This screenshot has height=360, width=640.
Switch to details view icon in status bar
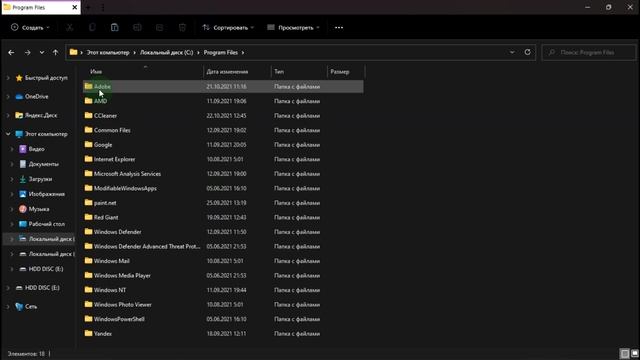(x=624, y=353)
